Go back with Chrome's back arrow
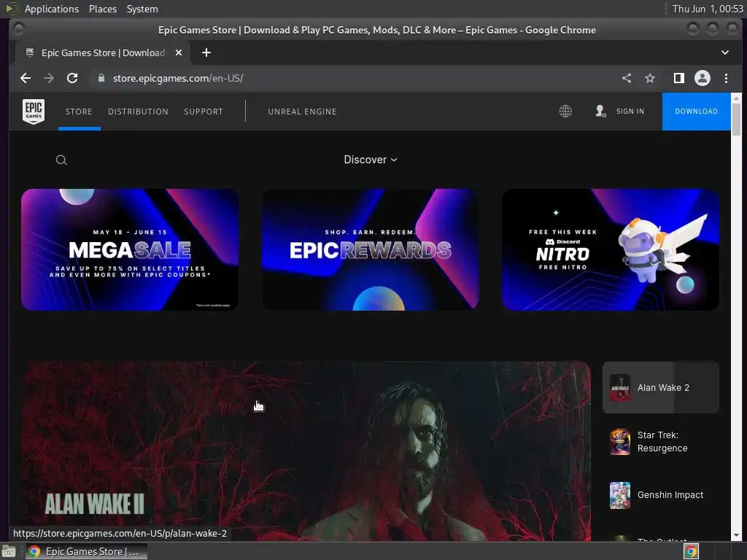747x560 pixels. (26, 78)
